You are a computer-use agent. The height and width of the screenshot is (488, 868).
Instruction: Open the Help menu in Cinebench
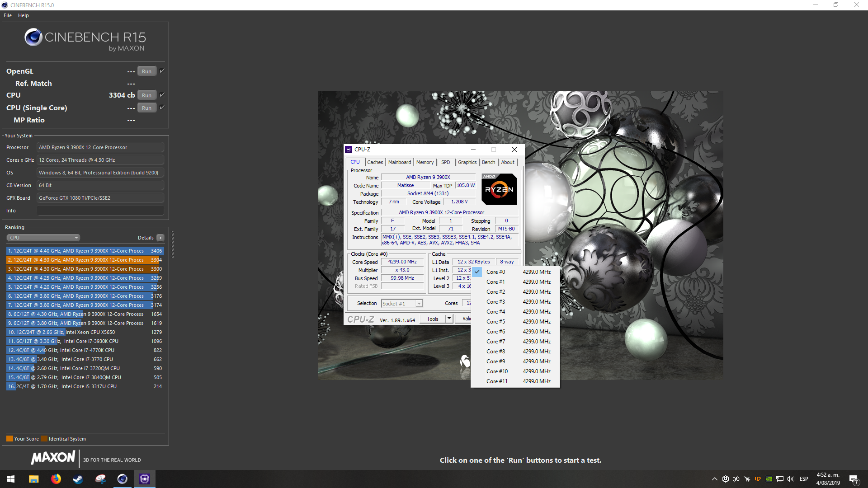[24, 15]
